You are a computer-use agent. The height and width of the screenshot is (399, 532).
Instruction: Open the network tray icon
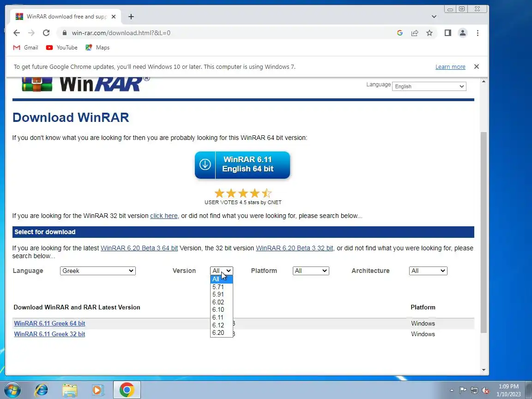point(474,390)
